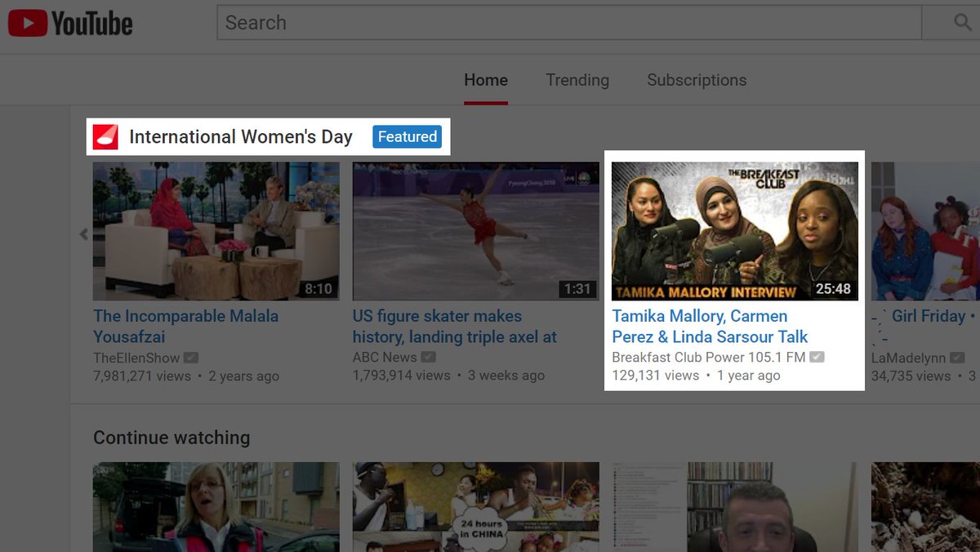
Task: Click verified badge next to LaMadelynn
Action: [957, 358]
